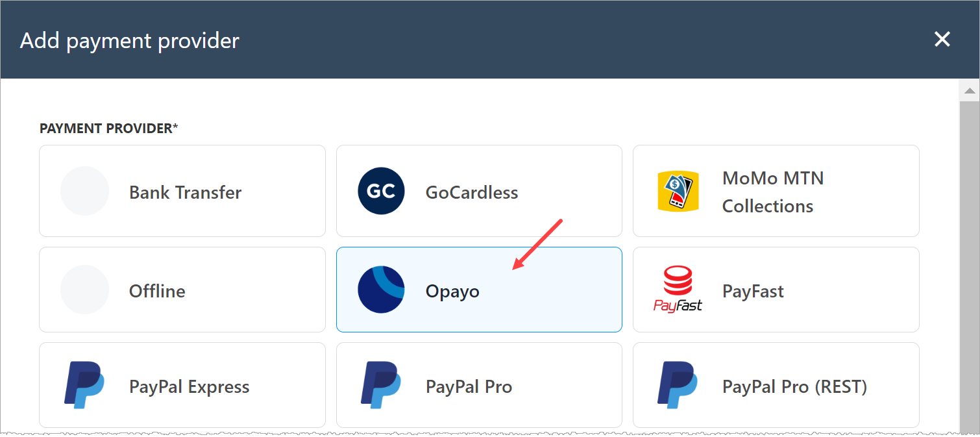Select the Bank Transfer provider label

pos(186,192)
